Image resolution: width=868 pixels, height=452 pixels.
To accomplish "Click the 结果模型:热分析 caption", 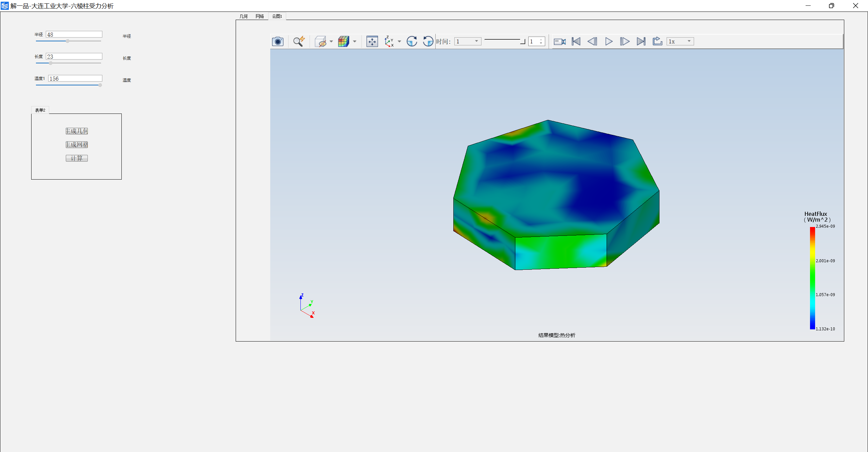I will coord(557,335).
